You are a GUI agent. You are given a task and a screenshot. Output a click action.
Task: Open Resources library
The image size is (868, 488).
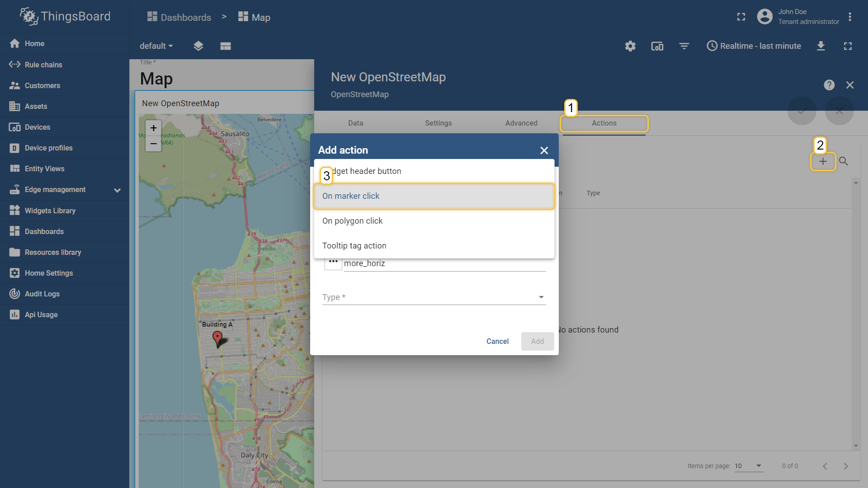tap(64, 252)
